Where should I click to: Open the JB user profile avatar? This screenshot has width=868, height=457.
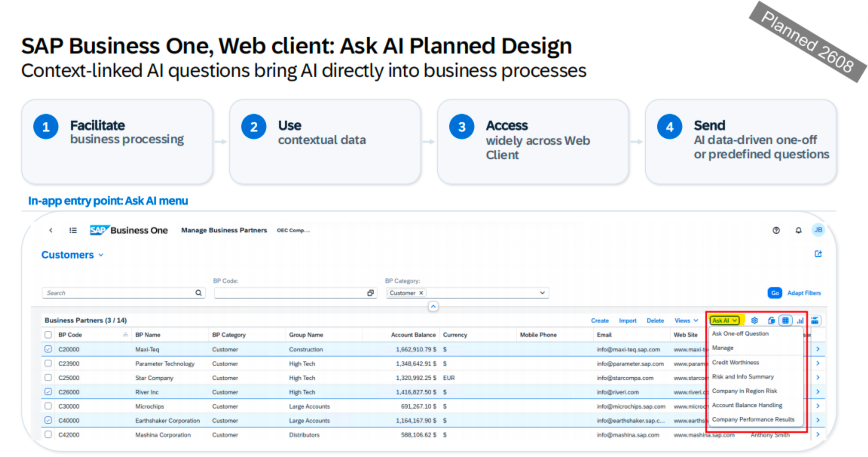[x=818, y=230]
